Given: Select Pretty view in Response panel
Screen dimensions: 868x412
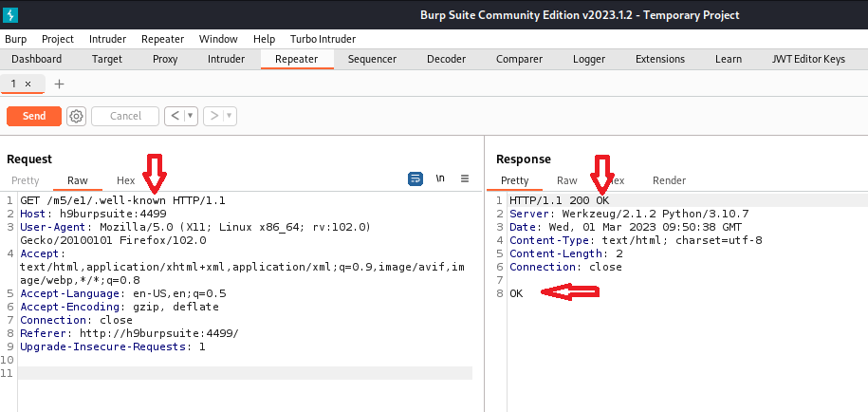Looking at the screenshot, I should point(515,180).
